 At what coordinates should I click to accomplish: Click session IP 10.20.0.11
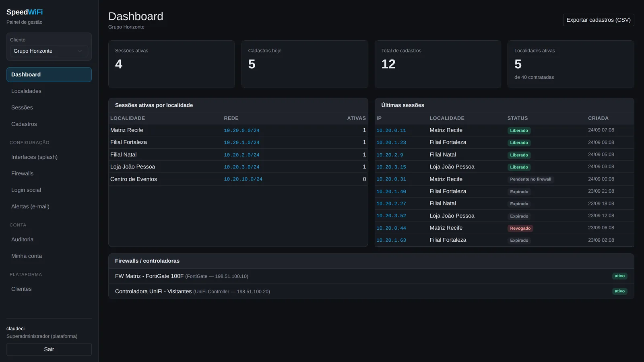pos(391,130)
